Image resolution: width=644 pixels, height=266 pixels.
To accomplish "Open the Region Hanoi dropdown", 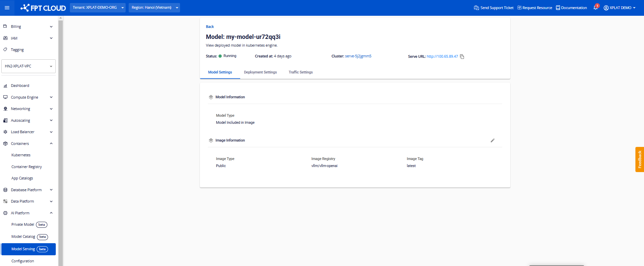I will (154, 8).
